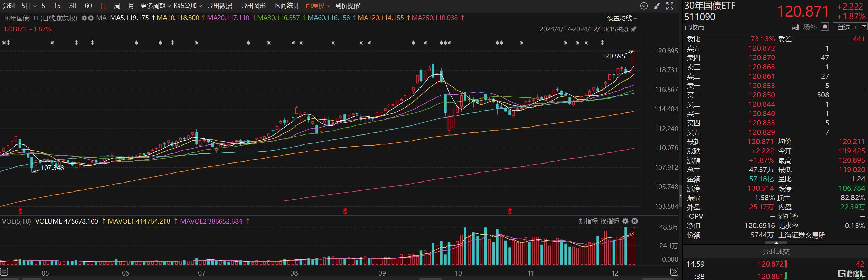
Task: Add stock to watchlist with 自选 +
Action: point(847,27)
